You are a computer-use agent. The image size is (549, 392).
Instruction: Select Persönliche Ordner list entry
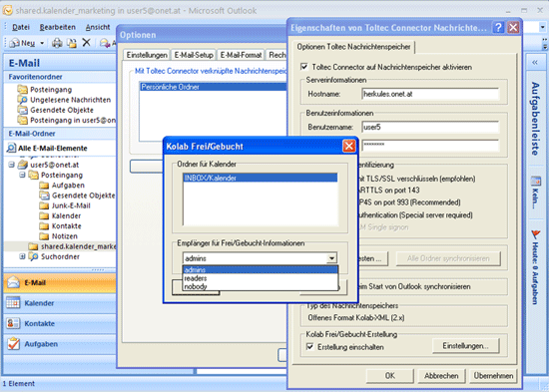pyautogui.click(x=213, y=87)
